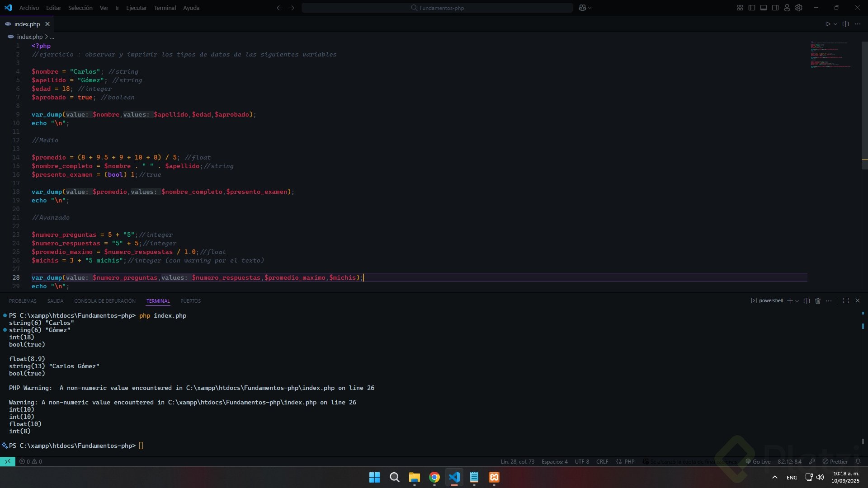Maximize the terminal panel size
The width and height of the screenshot is (868, 488).
[x=846, y=301]
